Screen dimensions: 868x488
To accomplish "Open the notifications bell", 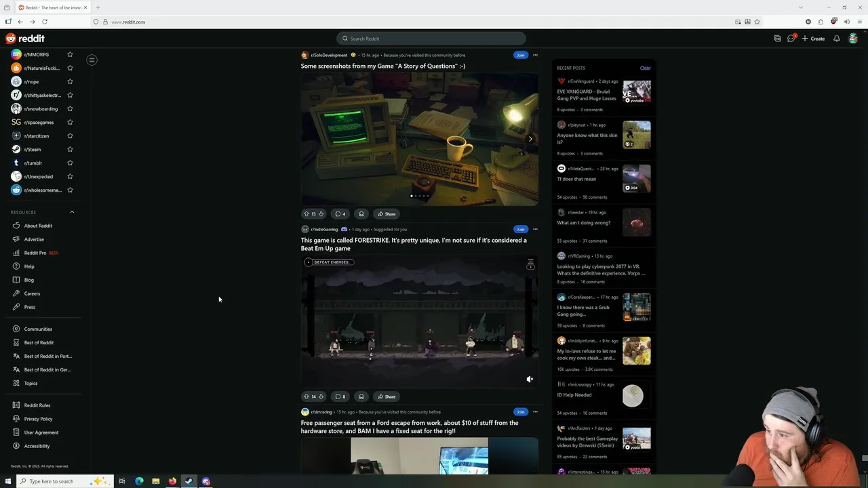I will (x=836, y=39).
